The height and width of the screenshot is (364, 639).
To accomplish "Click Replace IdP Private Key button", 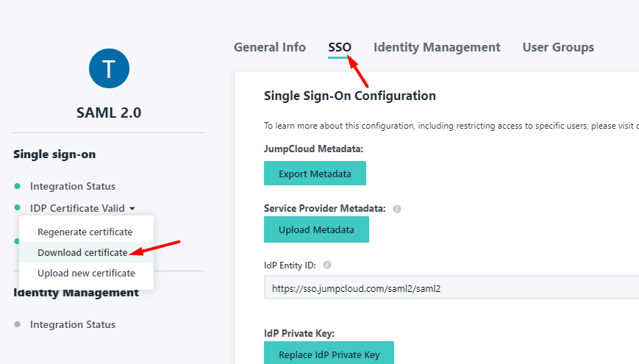I will (329, 353).
